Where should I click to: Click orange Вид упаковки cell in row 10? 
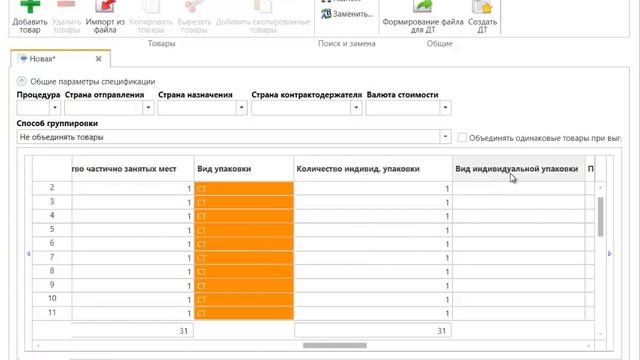pos(244,300)
